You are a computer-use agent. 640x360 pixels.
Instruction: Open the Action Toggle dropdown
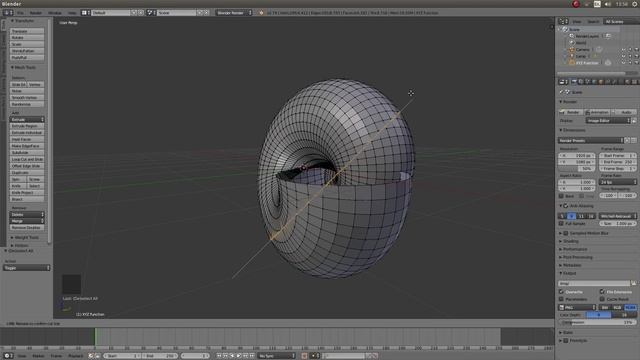[27, 268]
